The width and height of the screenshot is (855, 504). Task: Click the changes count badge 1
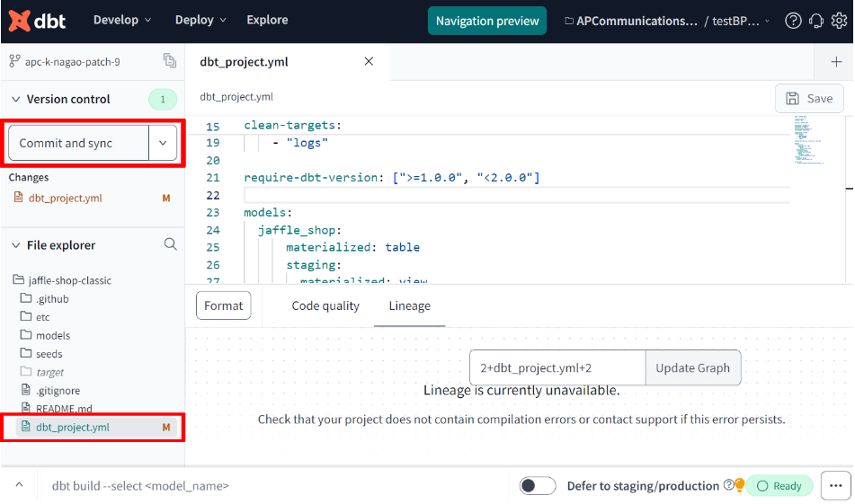[x=163, y=99]
